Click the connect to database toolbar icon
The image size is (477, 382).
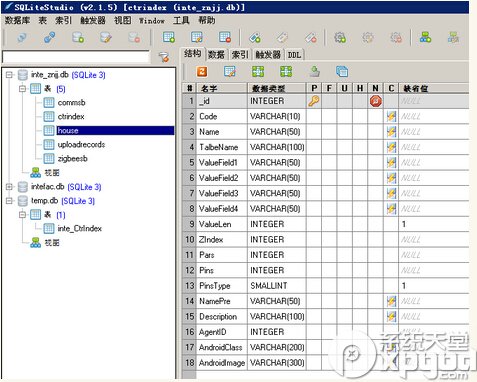[x=22, y=37]
